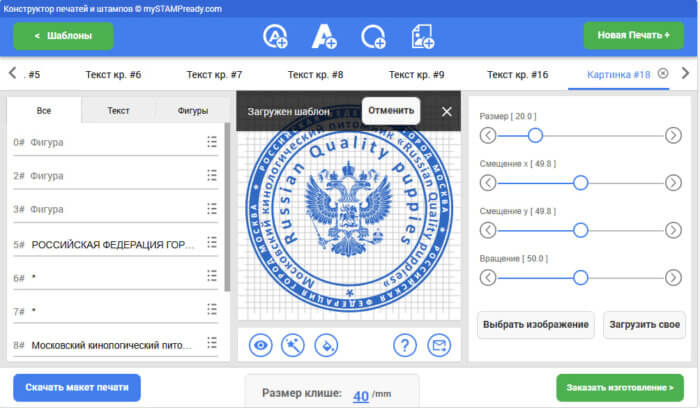Select layer 5# РОССИЙСКАЯ ФЕДЕРАЦИЯ ГОР...
The height and width of the screenshot is (408, 700).
[x=115, y=244]
